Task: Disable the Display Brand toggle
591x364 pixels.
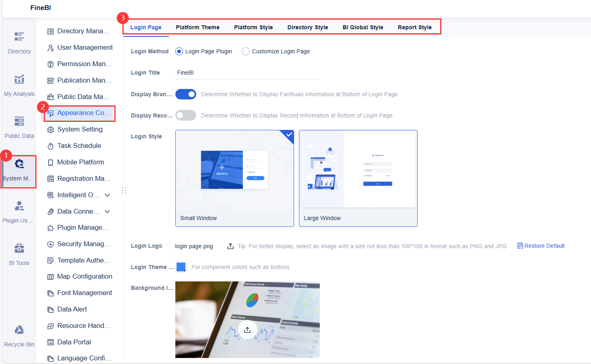Action: [x=186, y=94]
